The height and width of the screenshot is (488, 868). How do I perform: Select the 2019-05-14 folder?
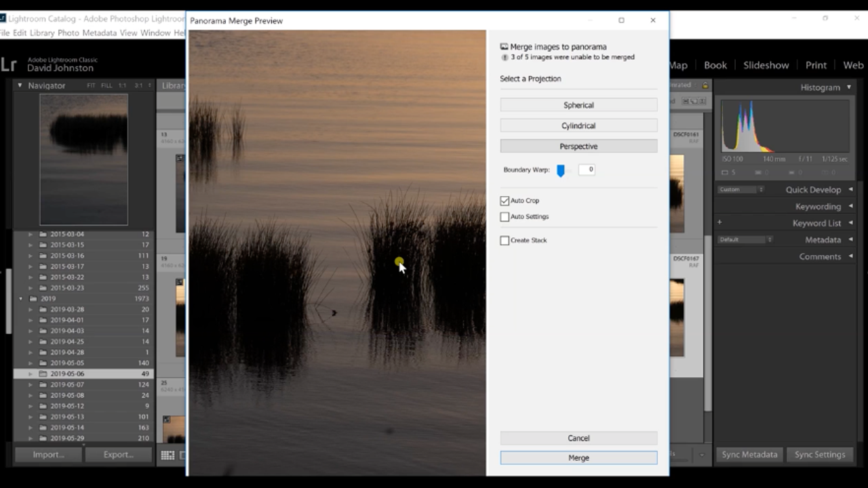pos(83,428)
